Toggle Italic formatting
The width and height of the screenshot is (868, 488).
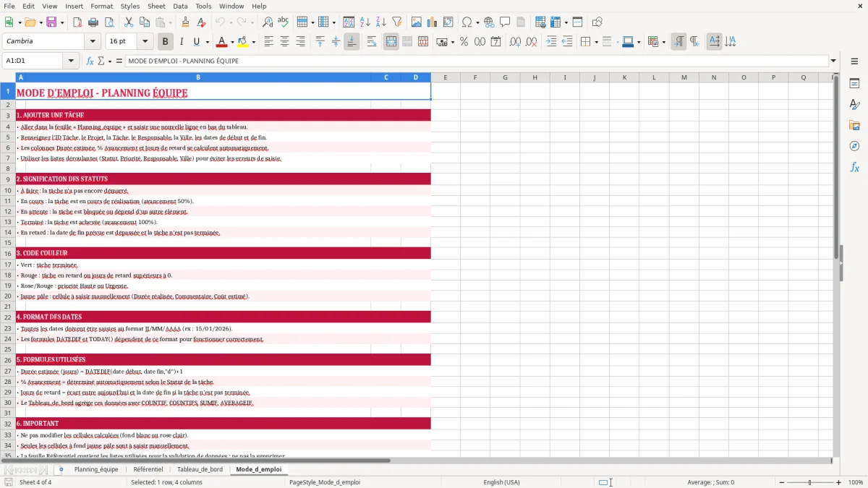[181, 42]
